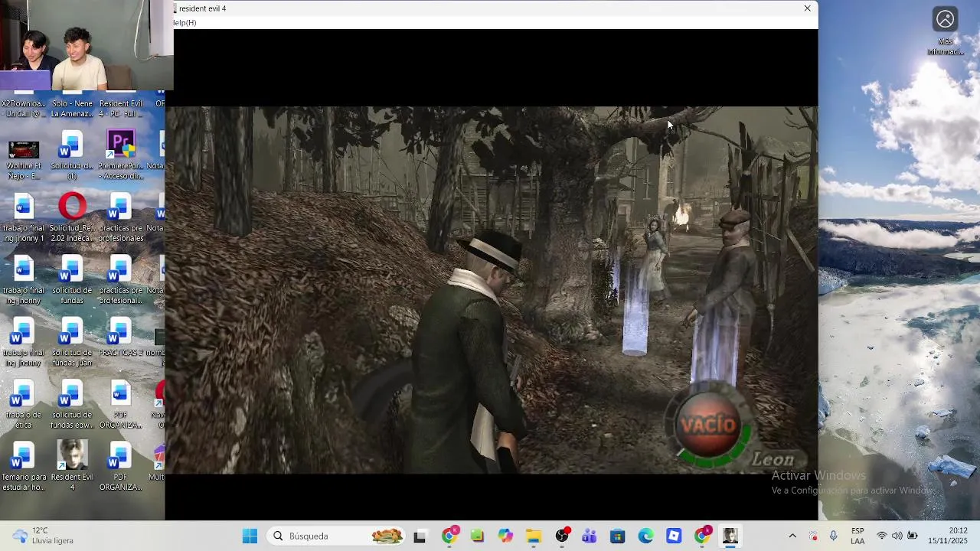Click the battery status tray icon
The width and height of the screenshot is (980, 551).
(x=913, y=536)
